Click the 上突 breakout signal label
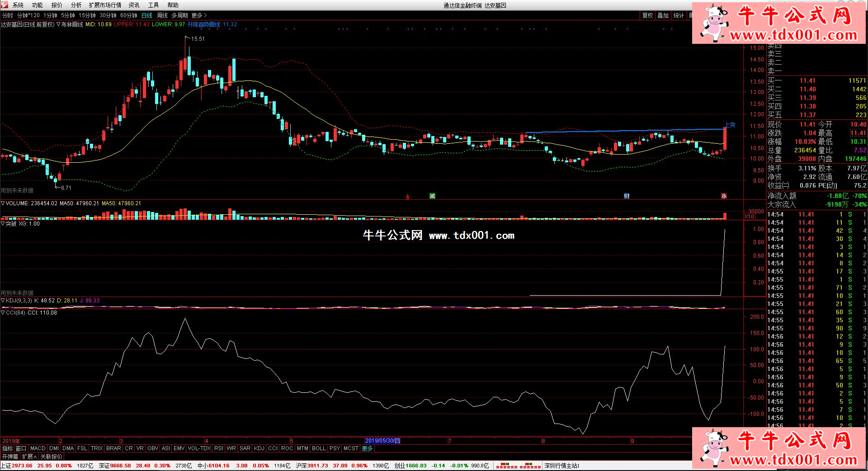The width and height of the screenshot is (868, 471). click(x=731, y=125)
